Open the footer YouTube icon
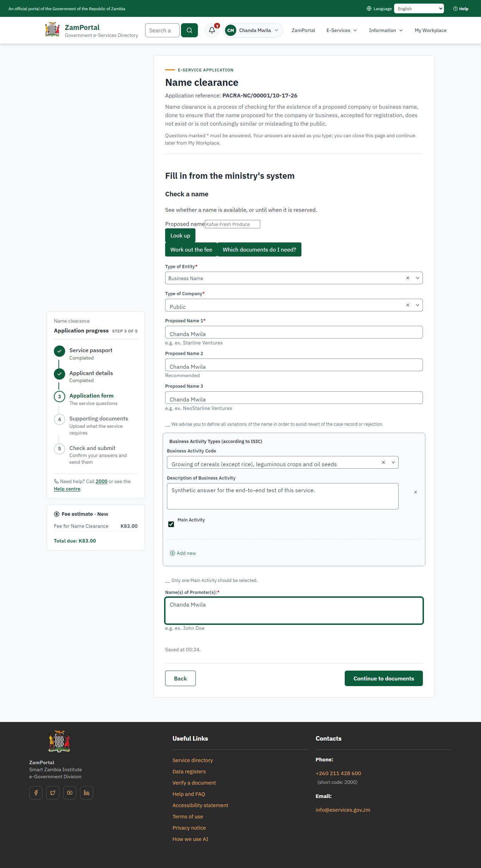The width and height of the screenshot is (481, 868). point(70,793)
